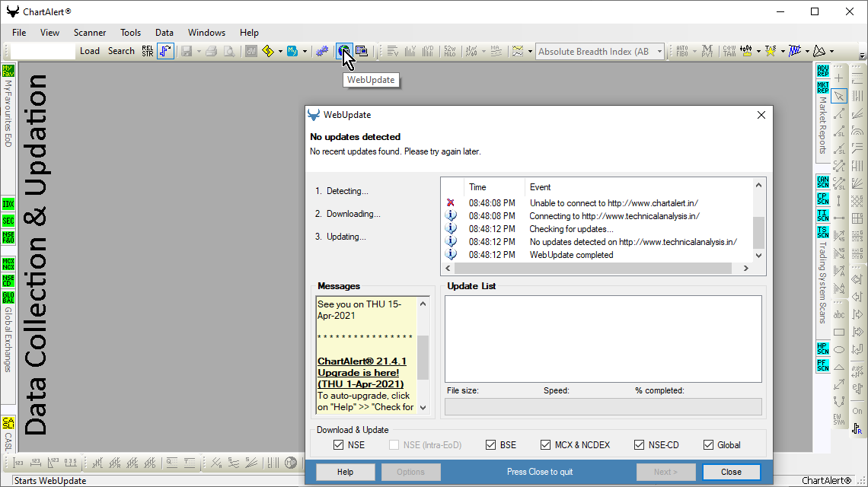
Task: Toggle the BSE download checkbox
Action: (490, 445)
